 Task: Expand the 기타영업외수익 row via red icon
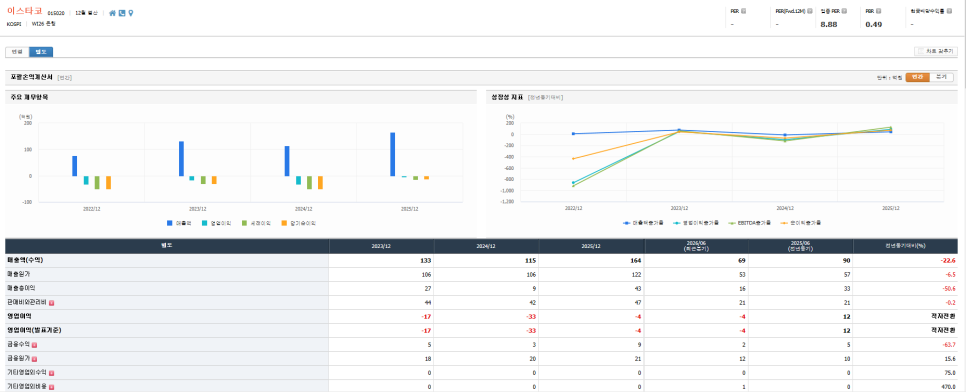click(52, 373)
